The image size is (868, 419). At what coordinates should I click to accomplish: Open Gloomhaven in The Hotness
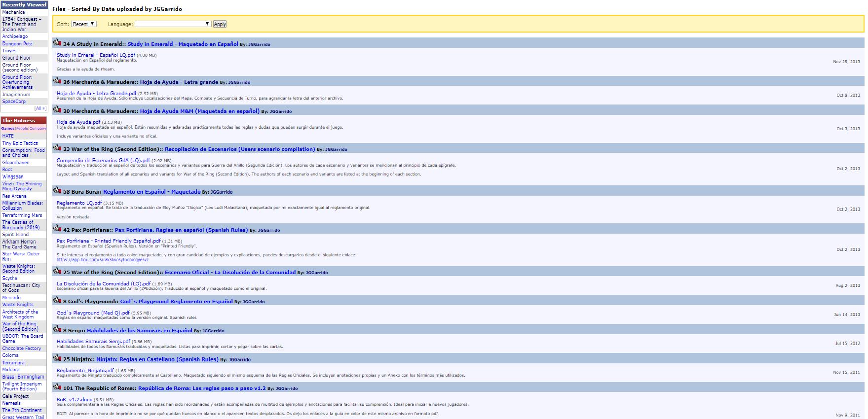click(x=16, y=163)
